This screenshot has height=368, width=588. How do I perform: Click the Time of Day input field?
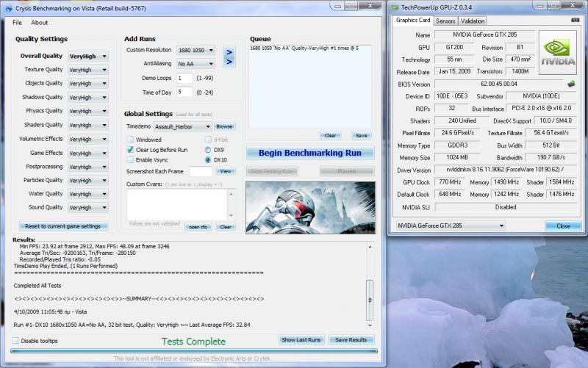tap(184, 92)
